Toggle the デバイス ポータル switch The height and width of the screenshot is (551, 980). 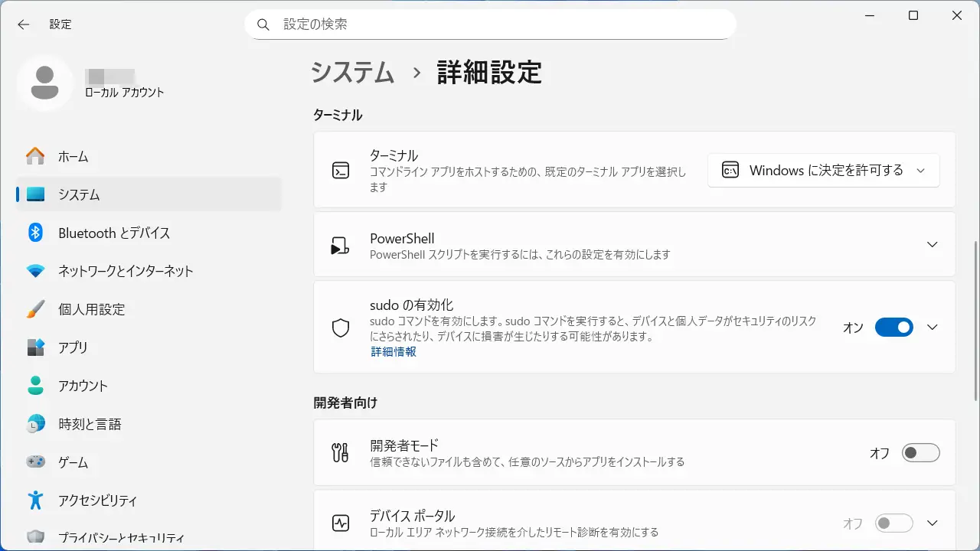[893, 523]
